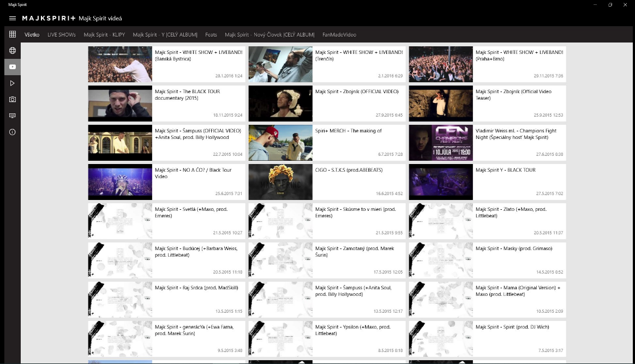The image size is (635, 364).
Task: Click title 'Majk Spirit - Skúsme to v mieri'
Action: 356,213
